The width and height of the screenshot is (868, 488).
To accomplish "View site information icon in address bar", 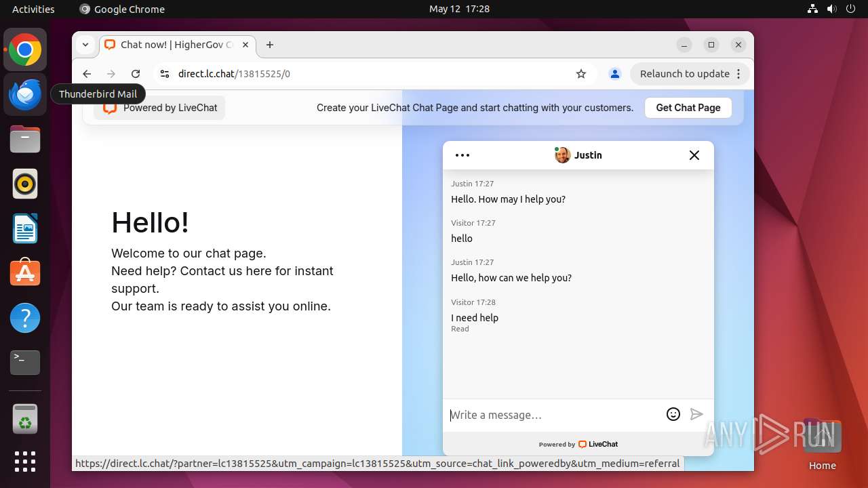I will coord(164,74).
